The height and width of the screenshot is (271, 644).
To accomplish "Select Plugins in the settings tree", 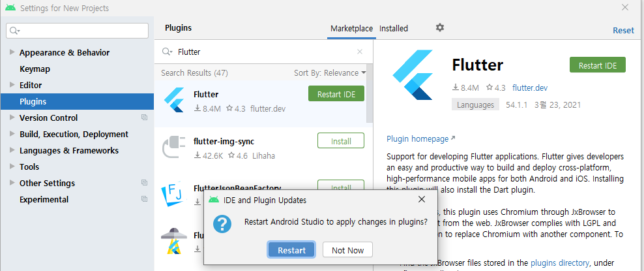I will pyautogui.click(x=77, y=102).
